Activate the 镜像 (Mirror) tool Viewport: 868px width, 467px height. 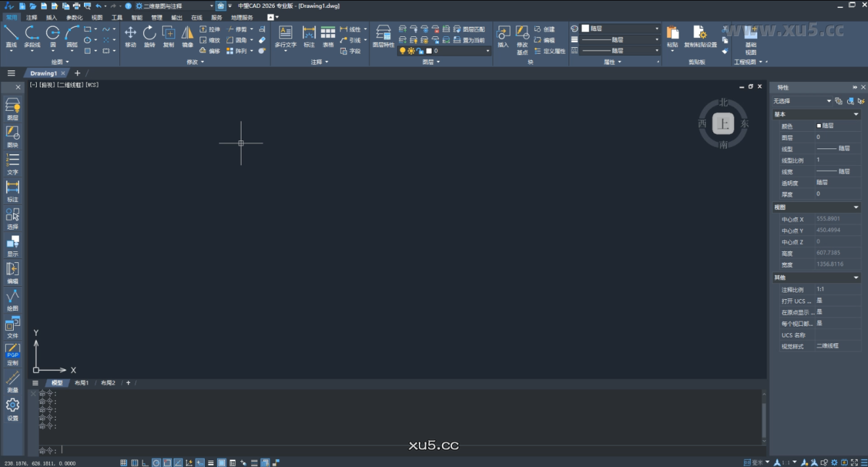pyautogui.click(x=187, y=35)
